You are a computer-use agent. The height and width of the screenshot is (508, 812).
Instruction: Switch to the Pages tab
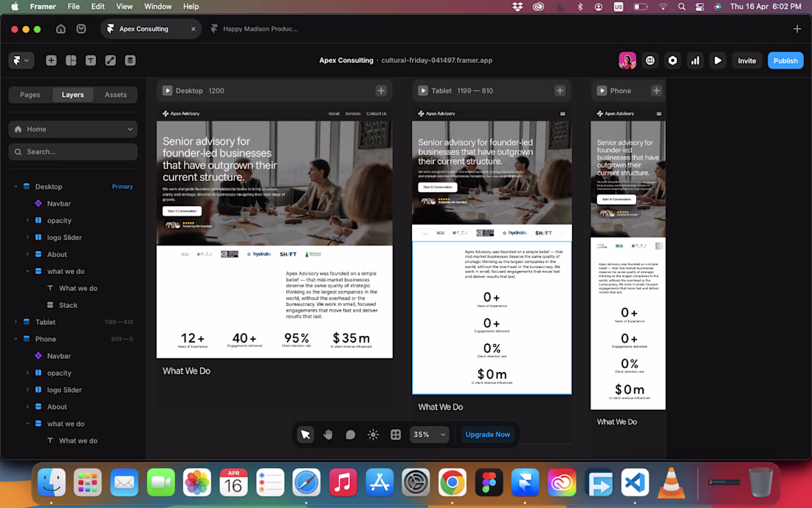pos(30,95)
